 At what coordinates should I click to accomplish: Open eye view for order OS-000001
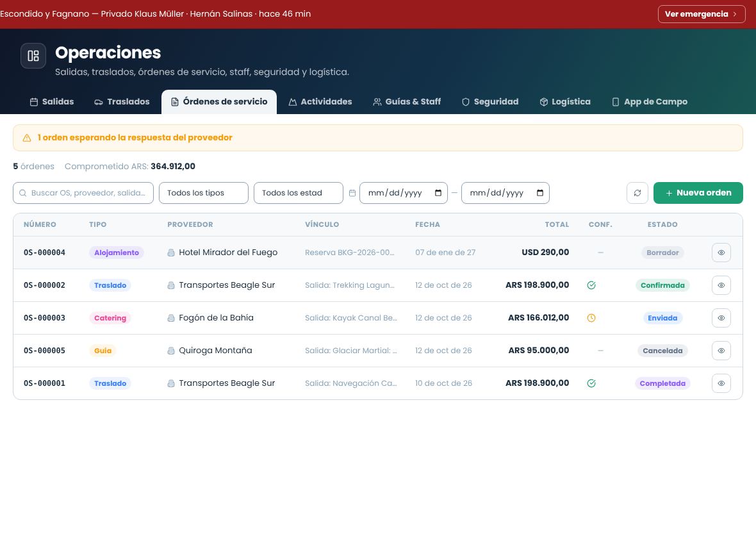721,383
